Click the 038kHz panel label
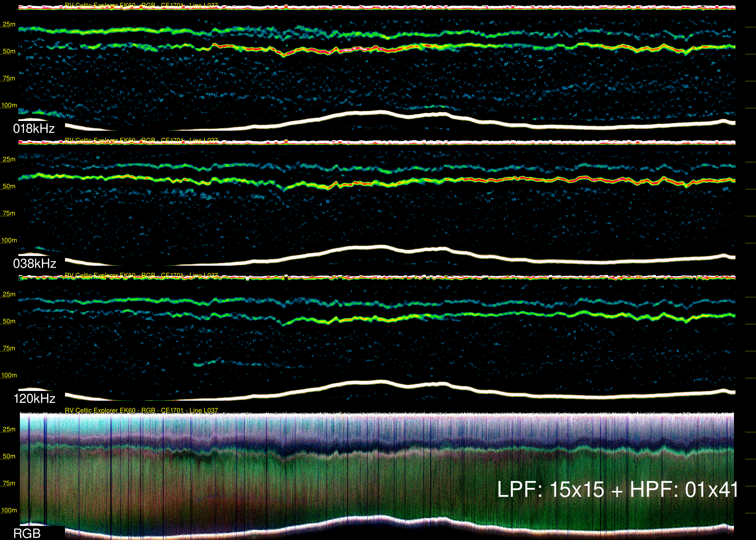 coord(35,264)
